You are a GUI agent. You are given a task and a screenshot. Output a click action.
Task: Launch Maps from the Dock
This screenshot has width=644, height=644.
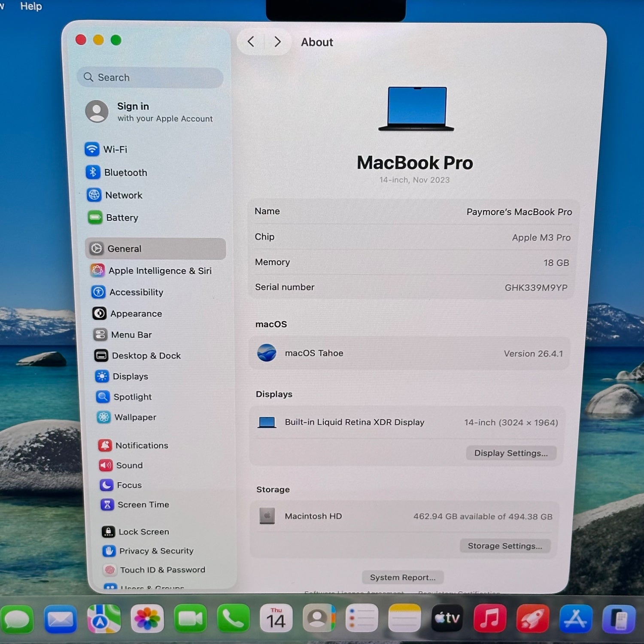[x=103, y=619]
